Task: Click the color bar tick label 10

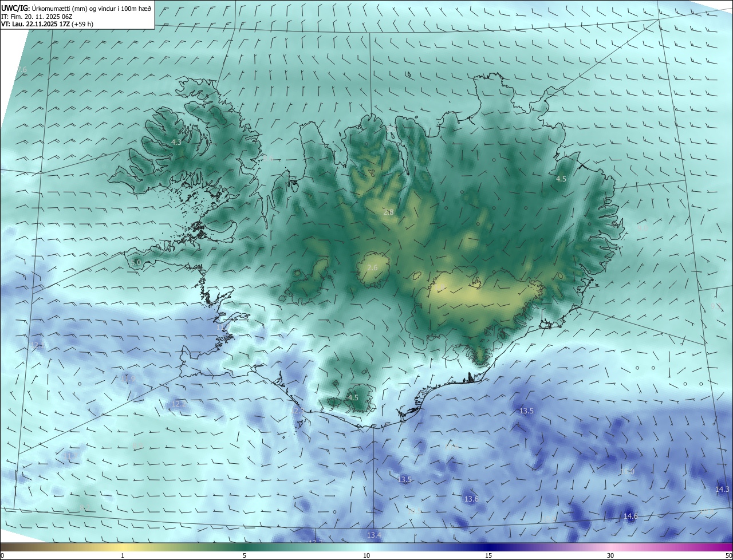Action: (x=366, y=555)
